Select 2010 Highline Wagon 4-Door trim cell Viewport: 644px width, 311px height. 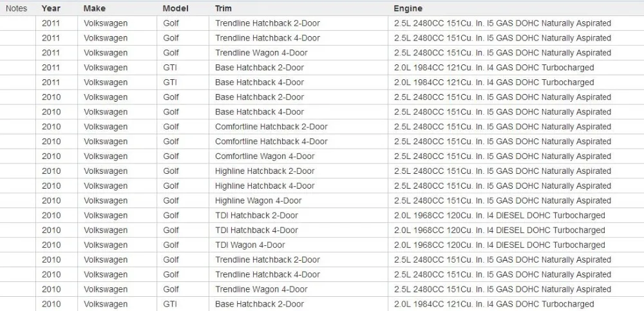258,200
